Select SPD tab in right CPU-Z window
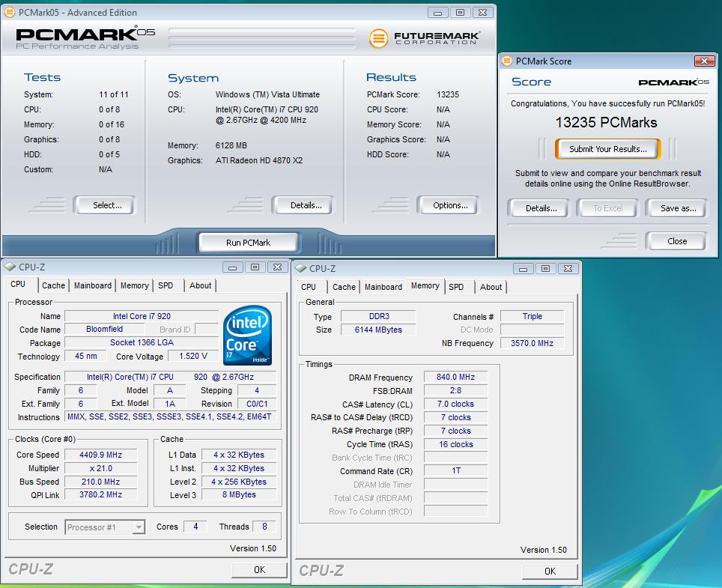 [456, 287]
